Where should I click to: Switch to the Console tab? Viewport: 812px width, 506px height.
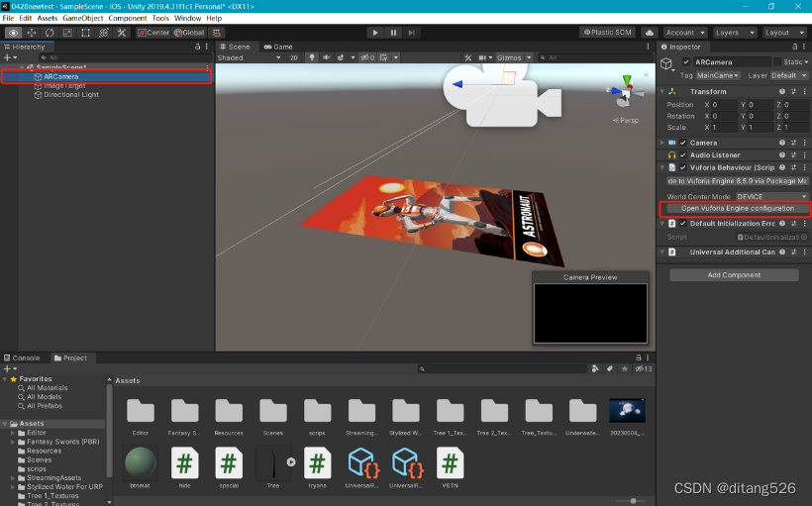pos(22,357)
